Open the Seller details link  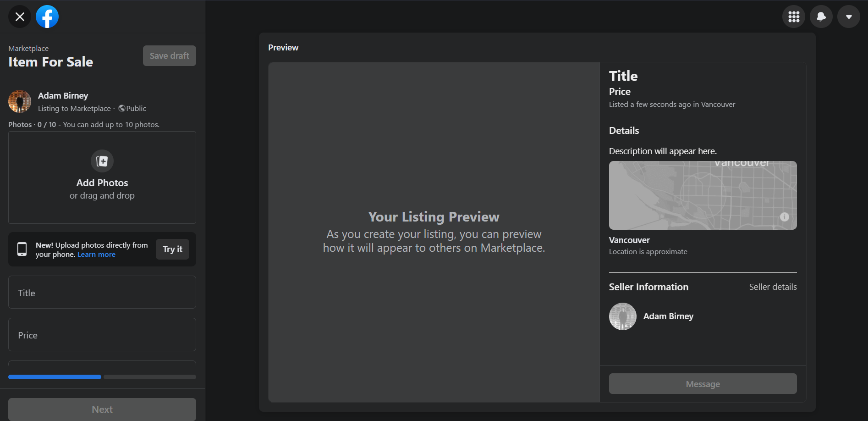pos(773,287)
